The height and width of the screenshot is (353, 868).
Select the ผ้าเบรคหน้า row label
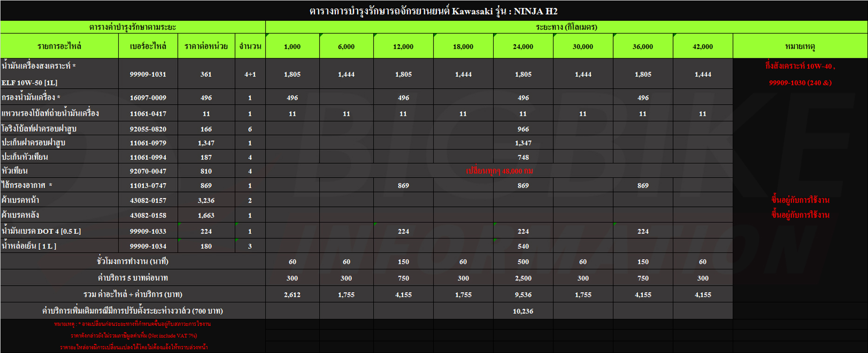(x=20, y=200)
